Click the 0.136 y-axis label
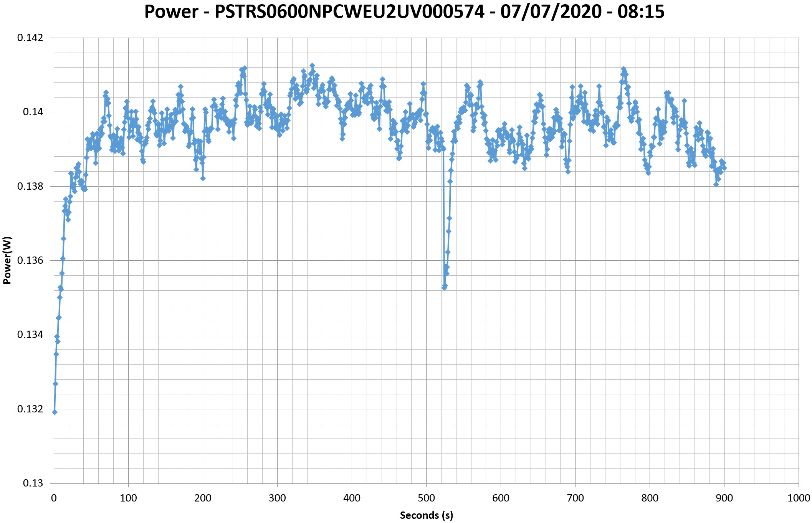The height and width of the screenshot is (523, 812). point(30,260)
